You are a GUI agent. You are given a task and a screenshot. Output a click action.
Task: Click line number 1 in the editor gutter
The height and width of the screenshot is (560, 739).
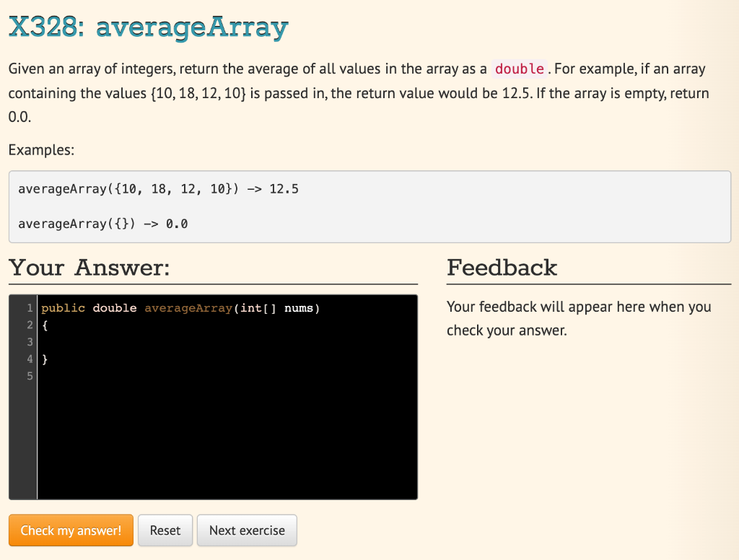[30, 307]
